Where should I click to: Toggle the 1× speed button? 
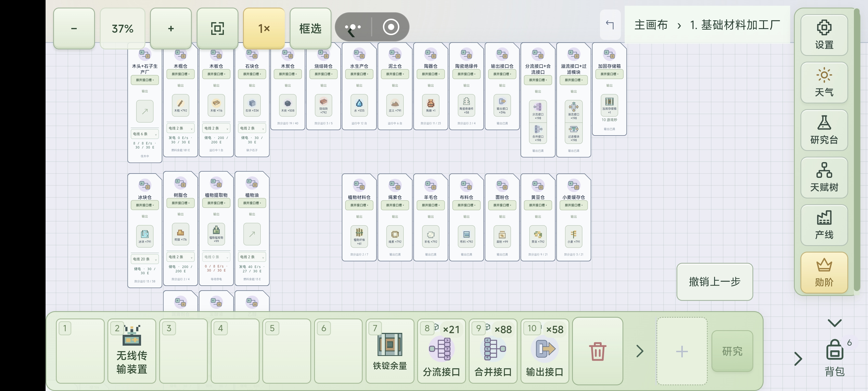click(264, 28)
